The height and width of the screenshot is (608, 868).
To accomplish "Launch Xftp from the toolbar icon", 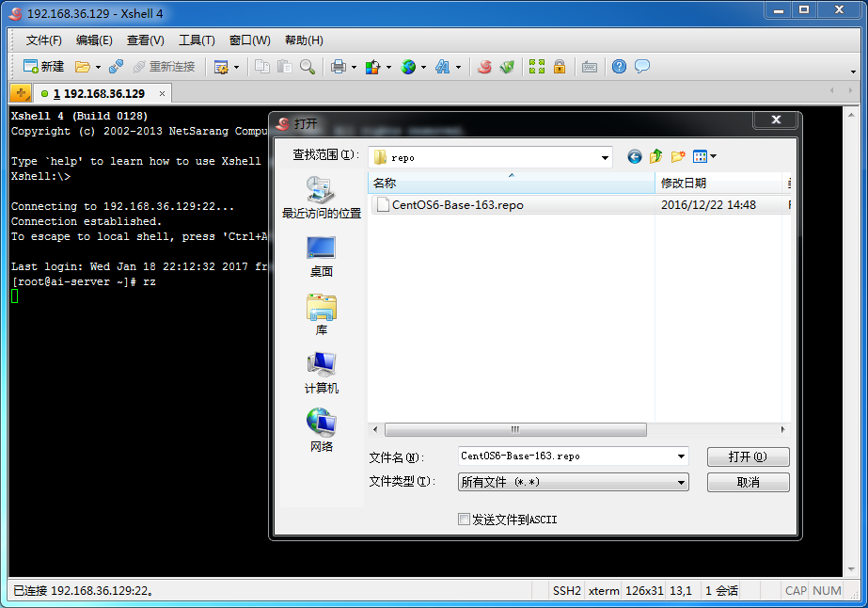I will [x=484, y=67].
